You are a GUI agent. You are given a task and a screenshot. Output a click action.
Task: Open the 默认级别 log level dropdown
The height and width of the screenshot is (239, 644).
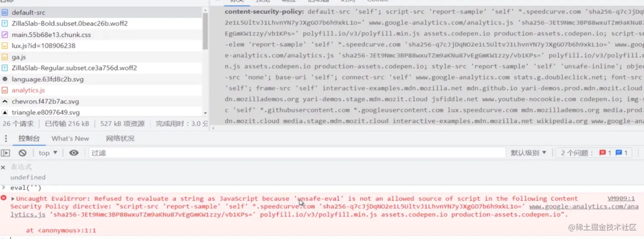pyautogui.click(x=529, y=153)
